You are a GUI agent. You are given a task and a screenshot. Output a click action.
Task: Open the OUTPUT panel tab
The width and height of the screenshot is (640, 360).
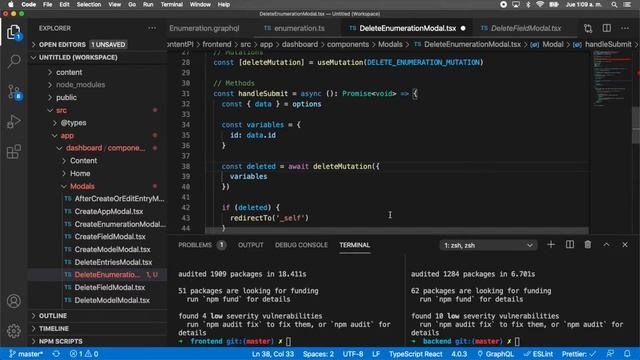pos(251,245)
